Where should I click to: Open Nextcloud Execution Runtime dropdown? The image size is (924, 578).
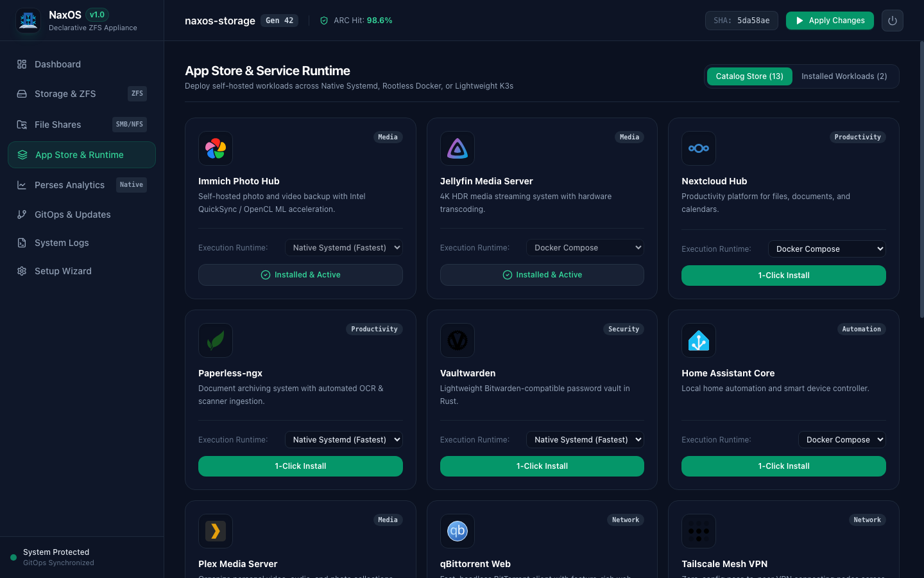pos(827,249)
